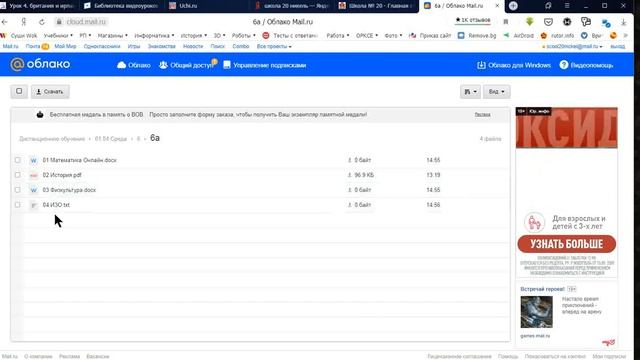Expand the Роботы bookmarks folder
The height and width of the screenshot is (360, 640).
point(243,36)
